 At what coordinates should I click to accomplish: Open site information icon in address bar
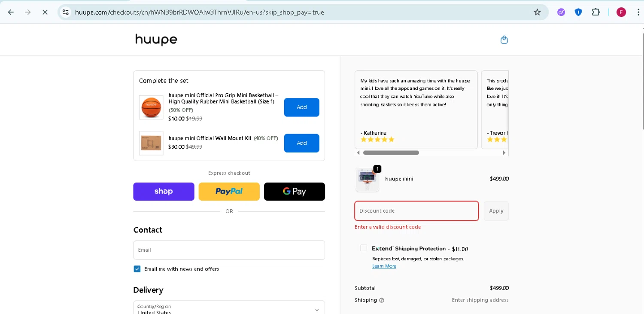66,12
